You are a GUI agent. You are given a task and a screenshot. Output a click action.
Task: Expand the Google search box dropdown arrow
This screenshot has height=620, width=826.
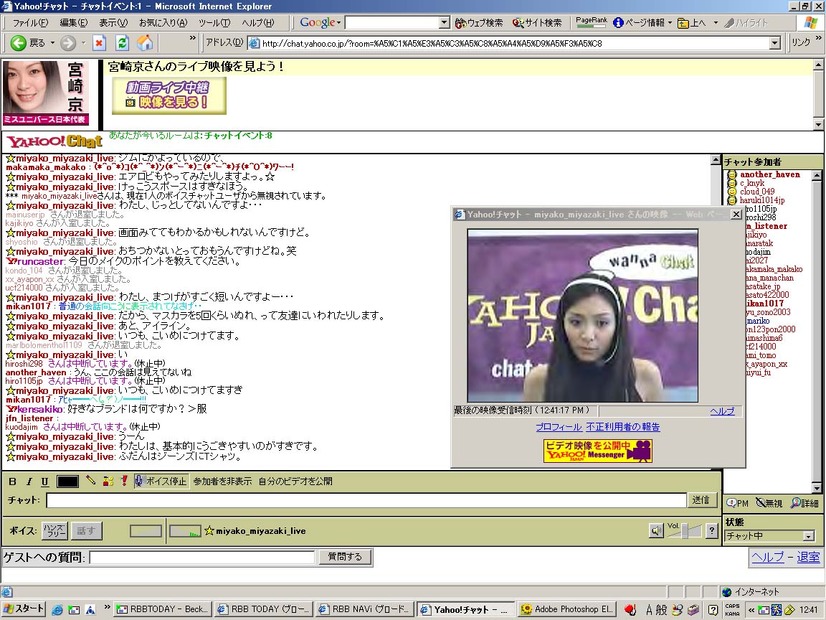pos(444,23)
